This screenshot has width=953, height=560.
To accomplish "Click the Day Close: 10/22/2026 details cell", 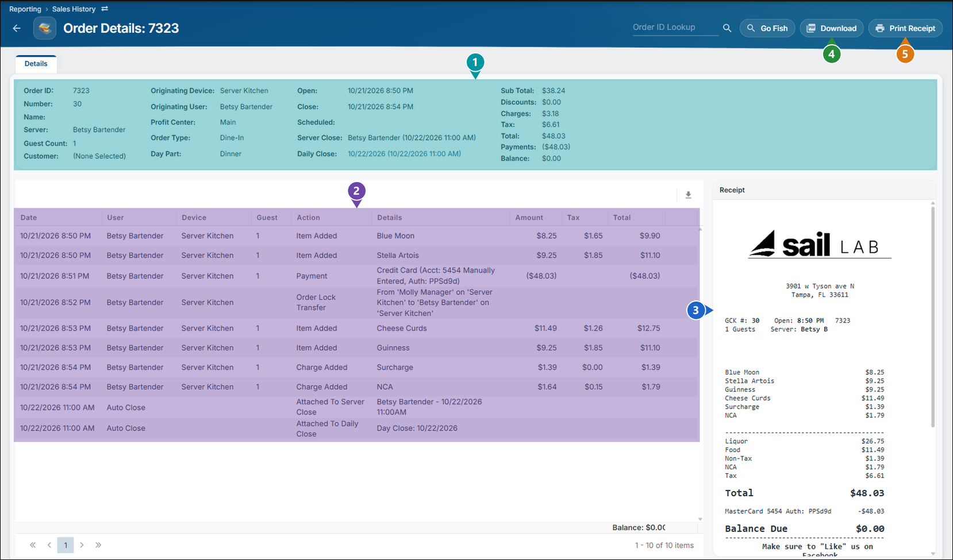I will [x=417, y=428].
